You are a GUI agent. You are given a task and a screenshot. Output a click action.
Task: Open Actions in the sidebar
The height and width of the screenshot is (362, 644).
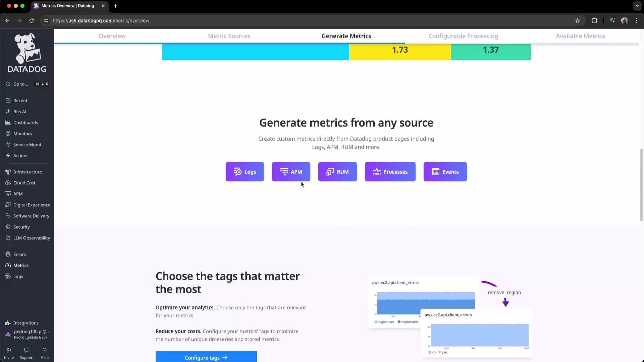(20, 156)
